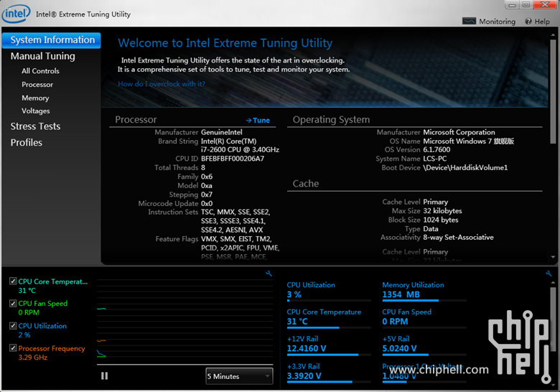
Task: Click +12V Rail 12.4160 V value
Action: coord(307,348)
